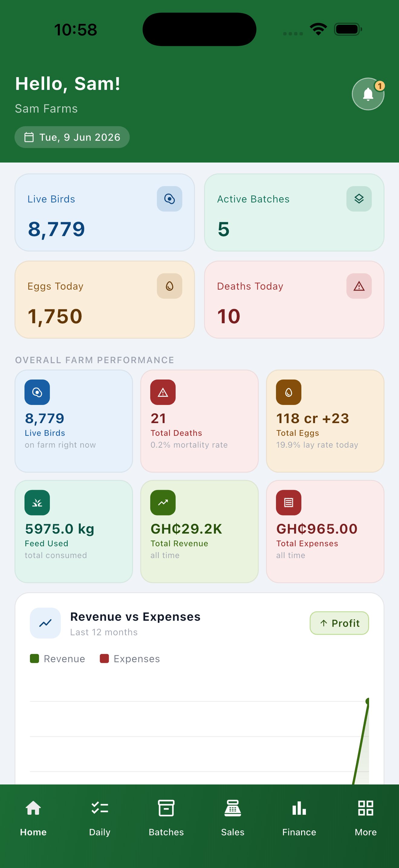Tap the Sam Farms farm name
The width and height of the screenshot is (399, 868).
(x=47, y=108)
